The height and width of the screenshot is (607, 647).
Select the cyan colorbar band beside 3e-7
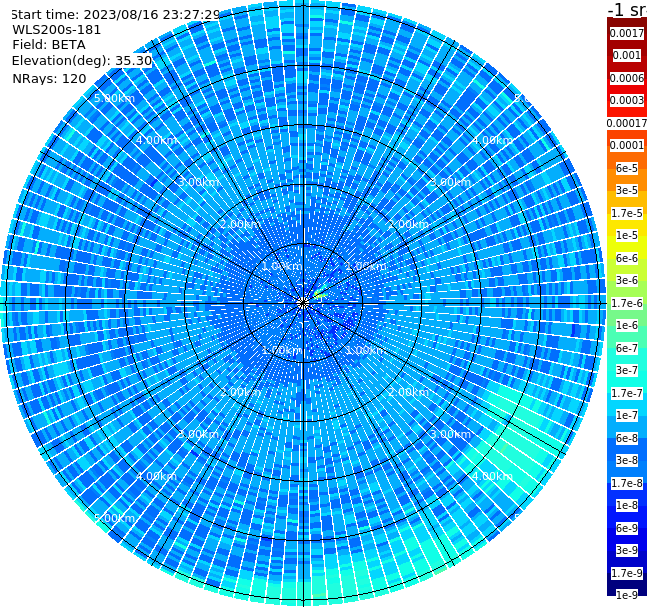tap(627, 380)
